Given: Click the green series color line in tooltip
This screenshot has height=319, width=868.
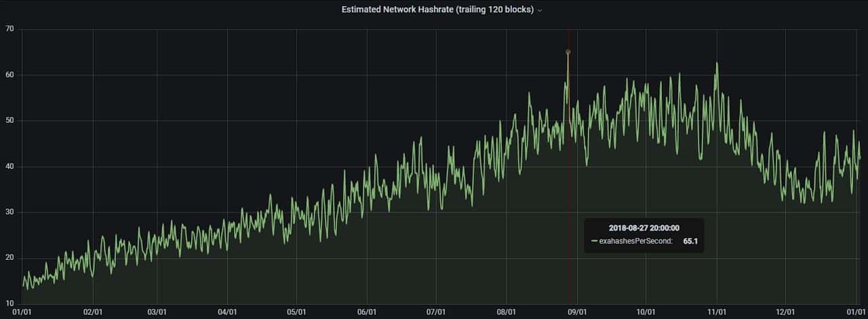Looking at the screenshot, I should [594, 241].
